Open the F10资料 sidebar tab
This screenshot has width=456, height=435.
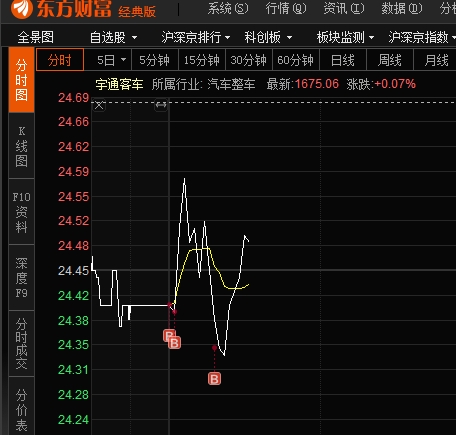[21, 212]
